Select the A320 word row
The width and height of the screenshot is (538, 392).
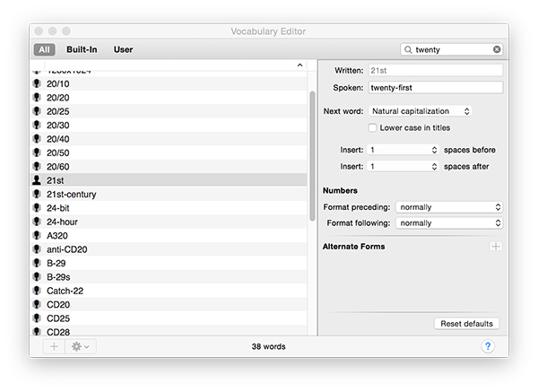pos(169,235)
